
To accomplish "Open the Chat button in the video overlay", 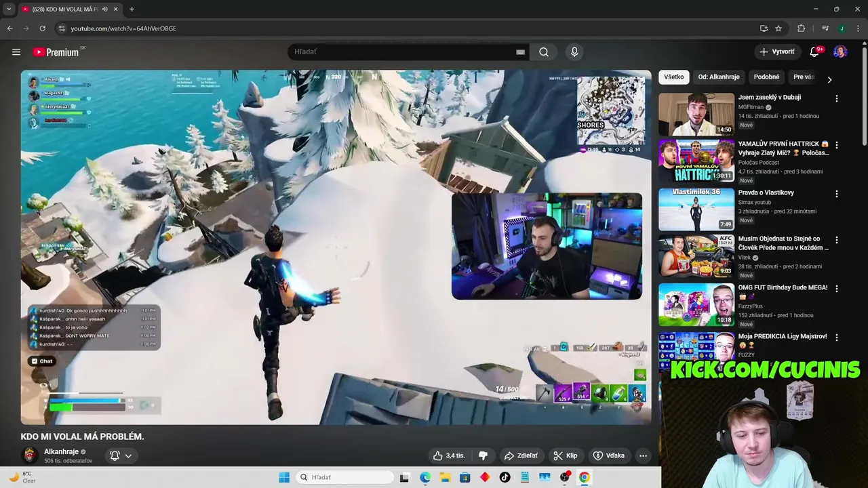I will pyautogui.click(x=42, y=361).
